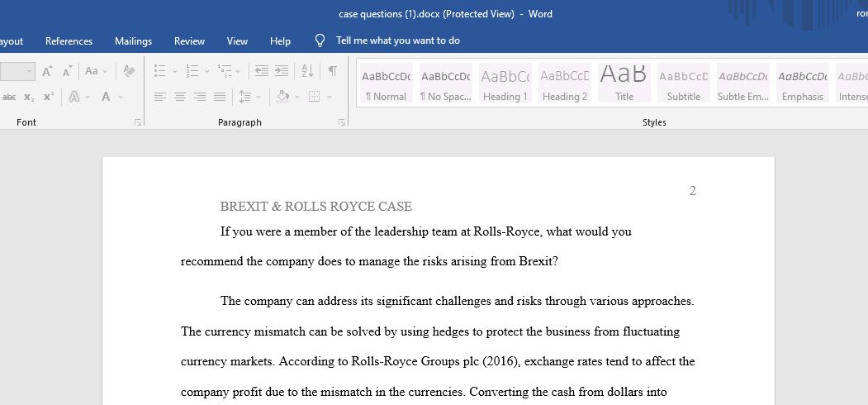The height and width of the screenshot is (405, 868).
Task: Select Align Right
Action: pyautogui.click(x=200, y=97)
